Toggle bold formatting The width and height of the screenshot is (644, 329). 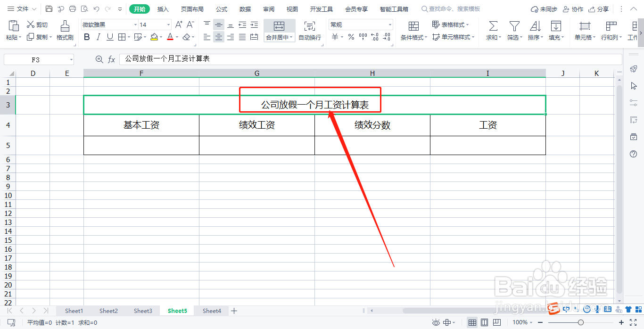[x=86, y=37]
